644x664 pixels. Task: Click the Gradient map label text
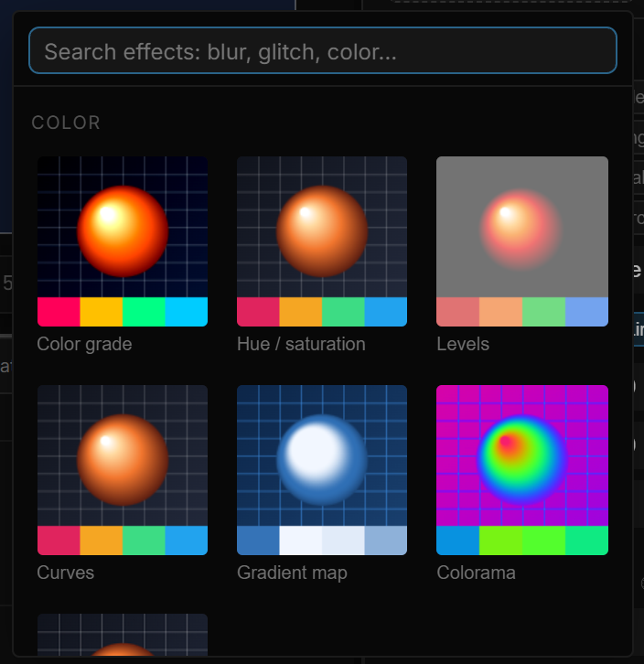[292, 573]
